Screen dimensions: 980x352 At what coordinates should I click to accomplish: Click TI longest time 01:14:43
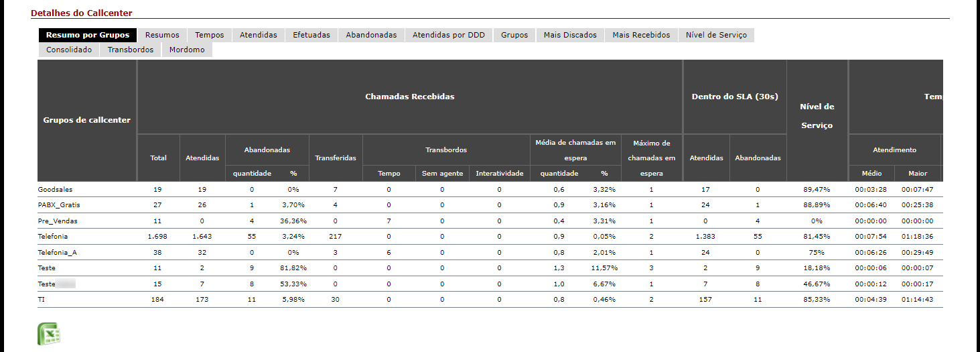tap(918, 299)
